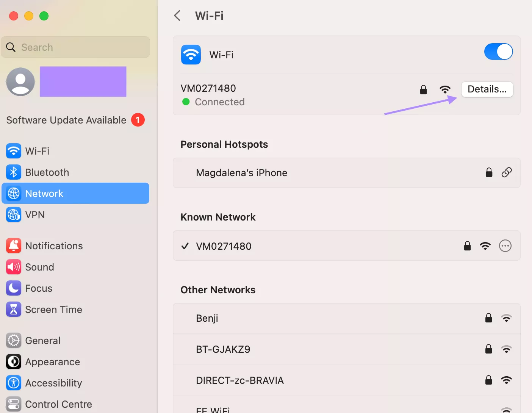Select General in the sidebar
532x413 pixels.
click(x=42, y=340)
